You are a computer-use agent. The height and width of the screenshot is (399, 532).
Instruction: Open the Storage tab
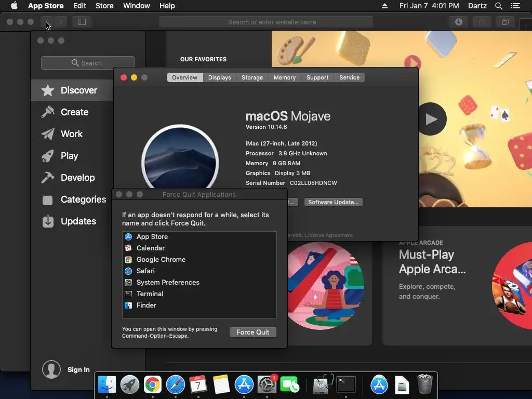[x=252, y=77]
